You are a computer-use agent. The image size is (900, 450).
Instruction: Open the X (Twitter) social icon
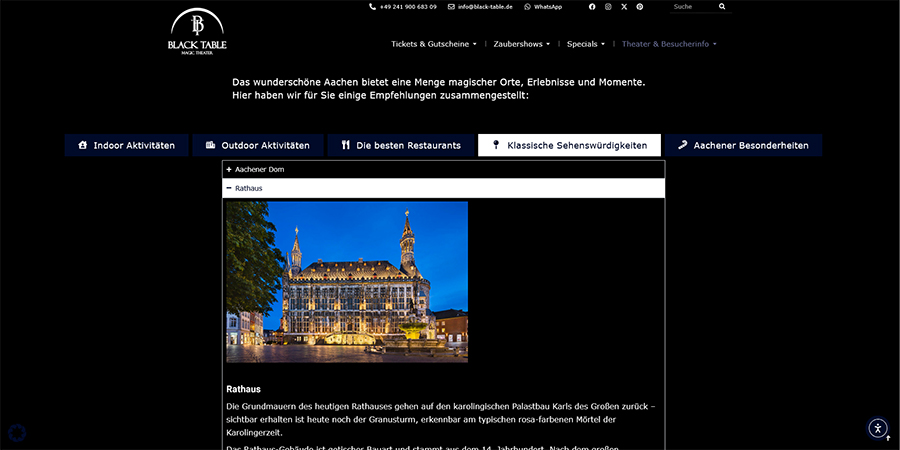[624, 7]
